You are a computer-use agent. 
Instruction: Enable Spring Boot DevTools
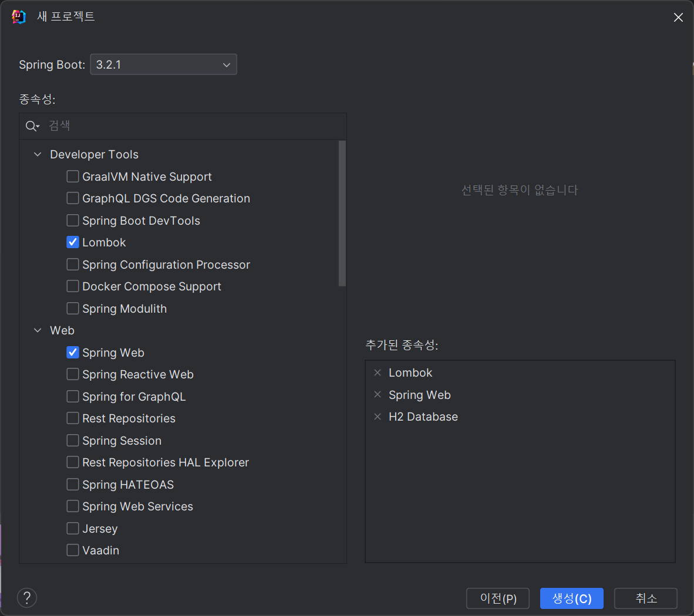(73, 220)
